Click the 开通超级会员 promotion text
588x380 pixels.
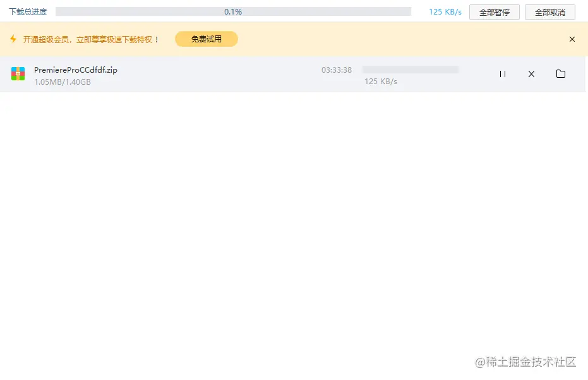91,39
